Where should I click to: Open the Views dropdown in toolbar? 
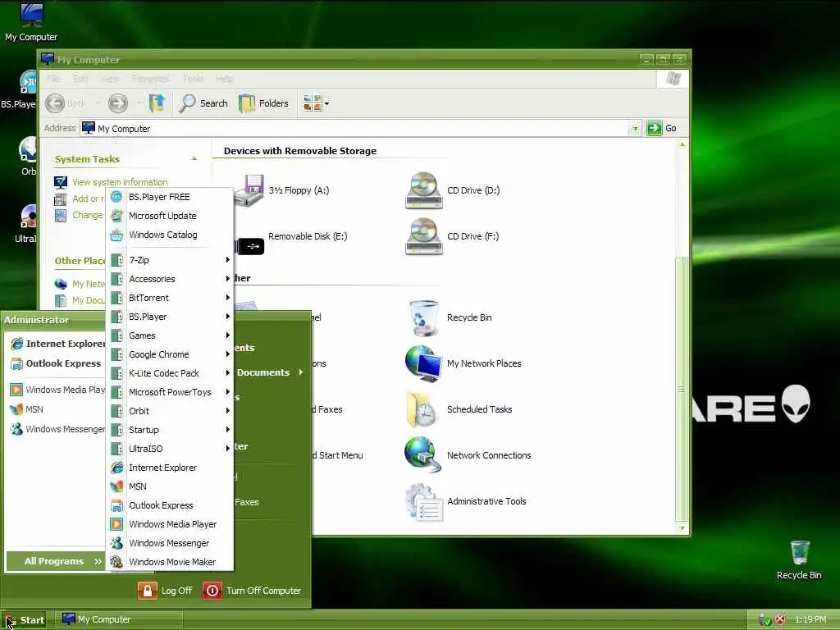[316, 103]
